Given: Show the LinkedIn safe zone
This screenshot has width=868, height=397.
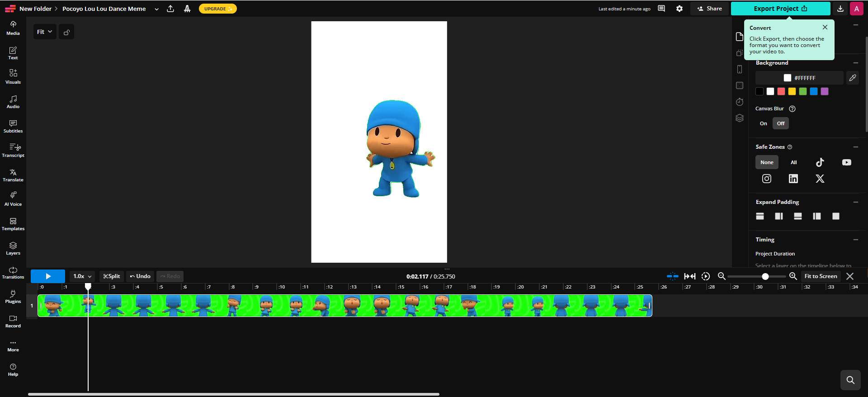Looking at the screenshot, I should [793, 179].
